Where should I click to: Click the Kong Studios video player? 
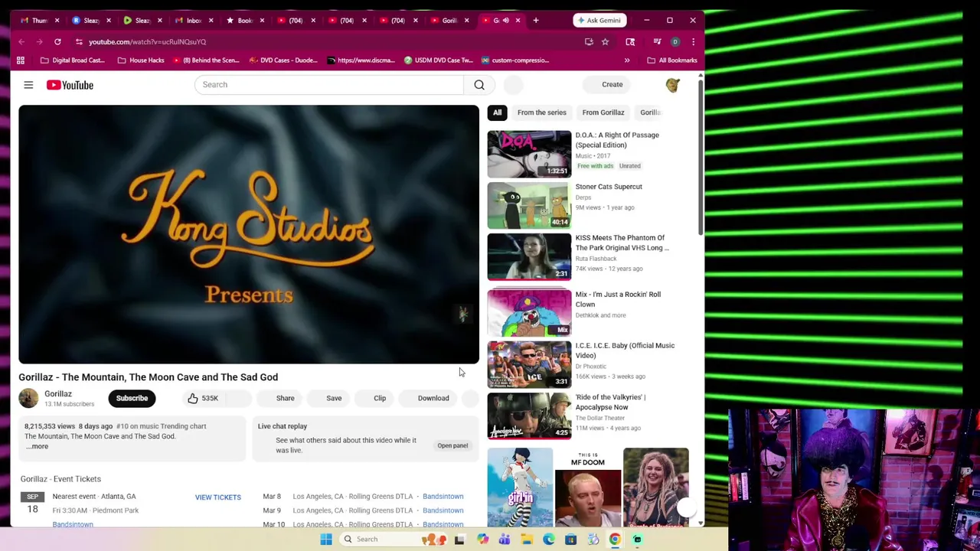point(249,234)
